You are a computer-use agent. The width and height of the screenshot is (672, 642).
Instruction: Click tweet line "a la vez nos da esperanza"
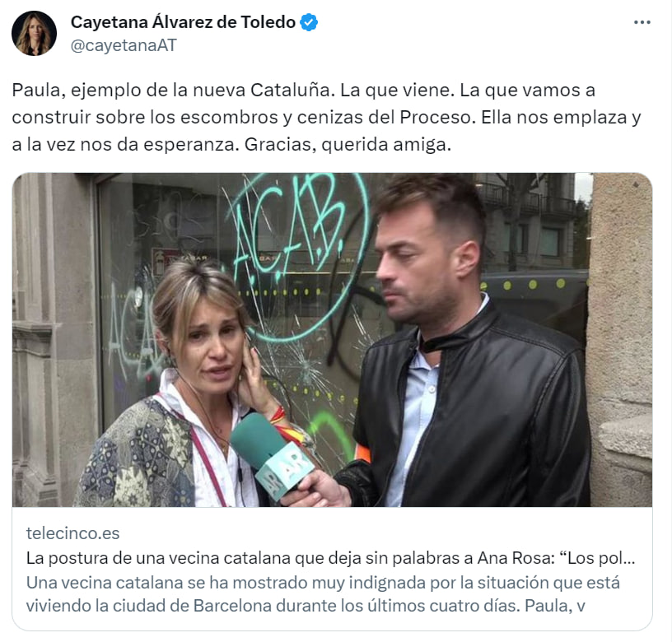click(125, 145)
